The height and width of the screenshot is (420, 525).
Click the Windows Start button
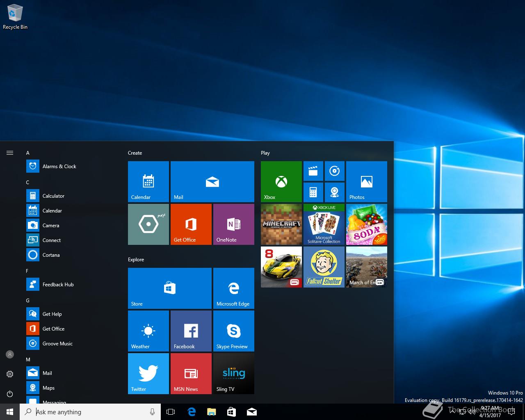(x=10, y=412)
